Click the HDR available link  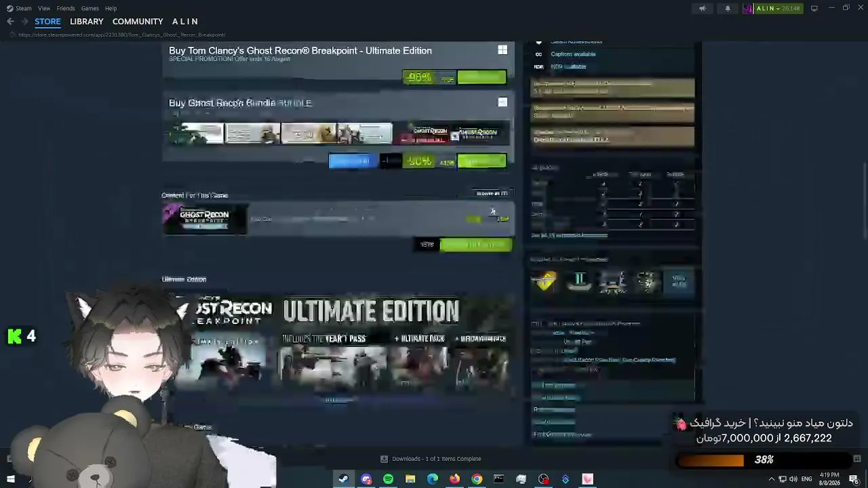point(568,66)
